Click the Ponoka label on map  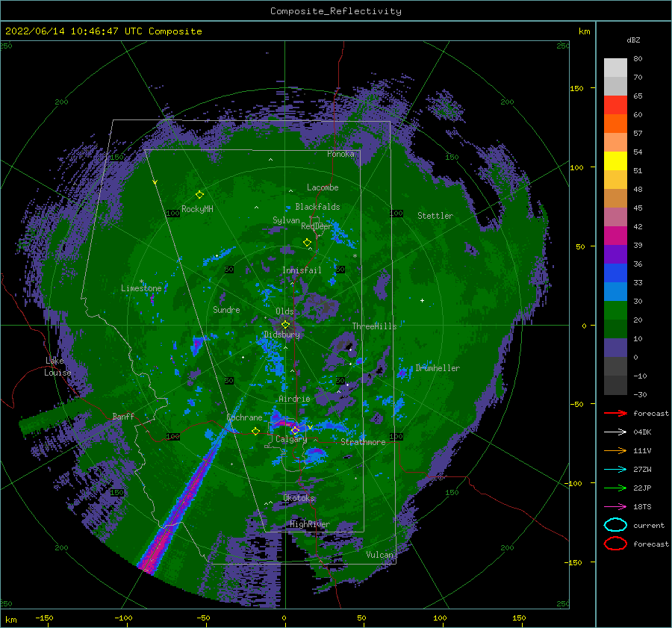click(340, 154)
